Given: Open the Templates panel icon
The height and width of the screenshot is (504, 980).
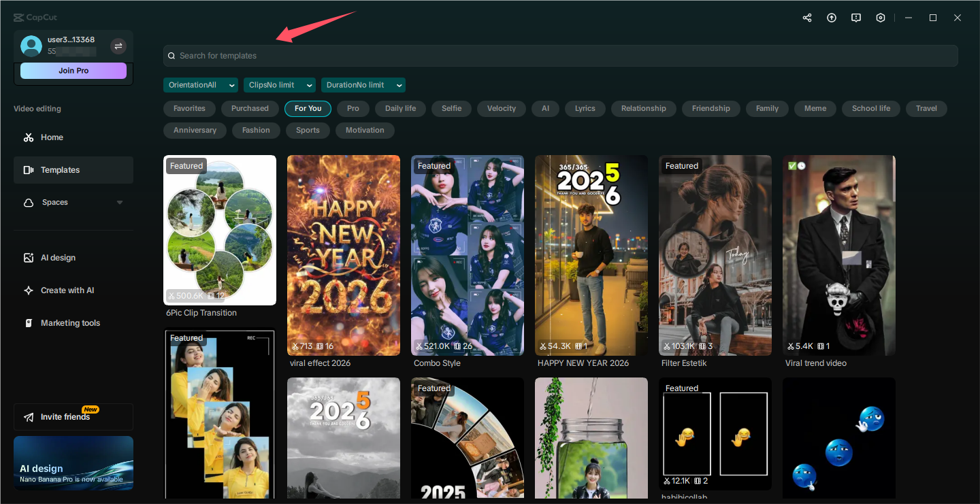Looking at the screenshot, I should pos(28,169).
